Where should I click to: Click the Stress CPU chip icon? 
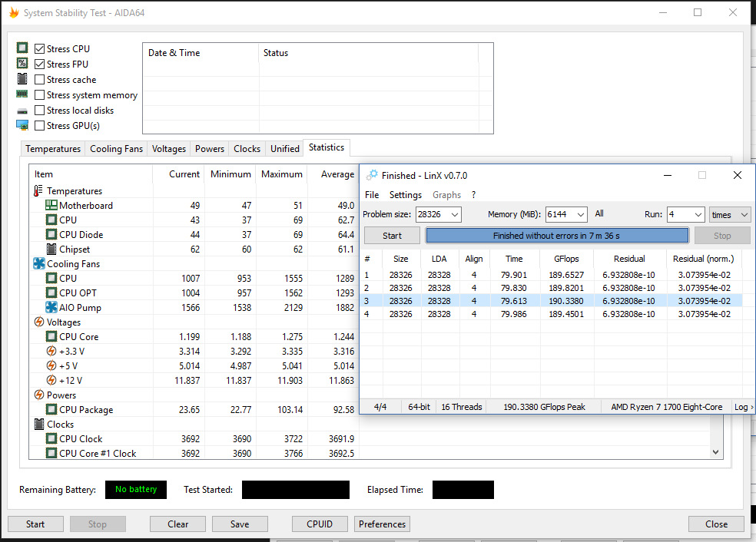[22, 48]
